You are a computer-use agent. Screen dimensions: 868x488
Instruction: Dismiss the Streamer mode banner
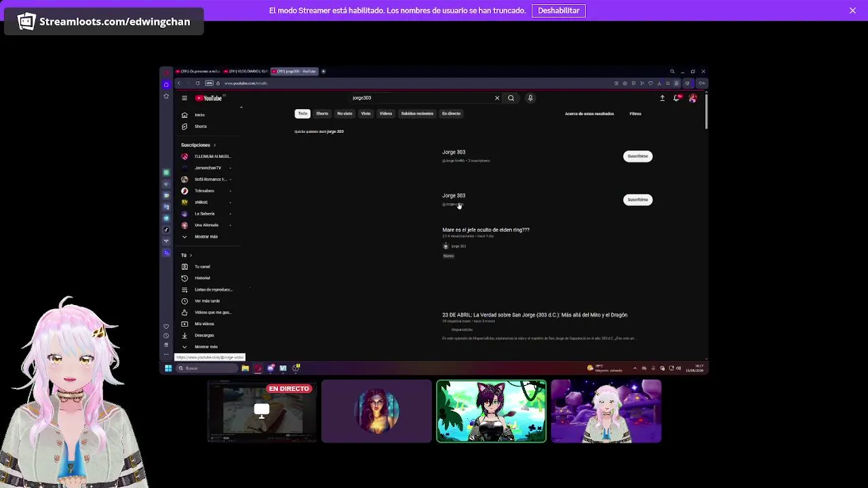click(x=852, y=11)
